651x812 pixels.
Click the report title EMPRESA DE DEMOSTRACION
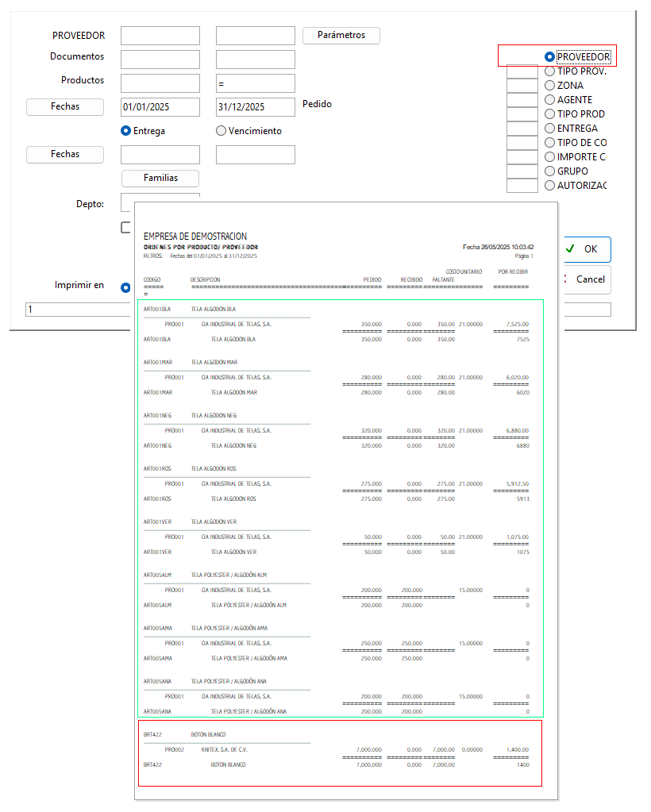coord(195,237)
